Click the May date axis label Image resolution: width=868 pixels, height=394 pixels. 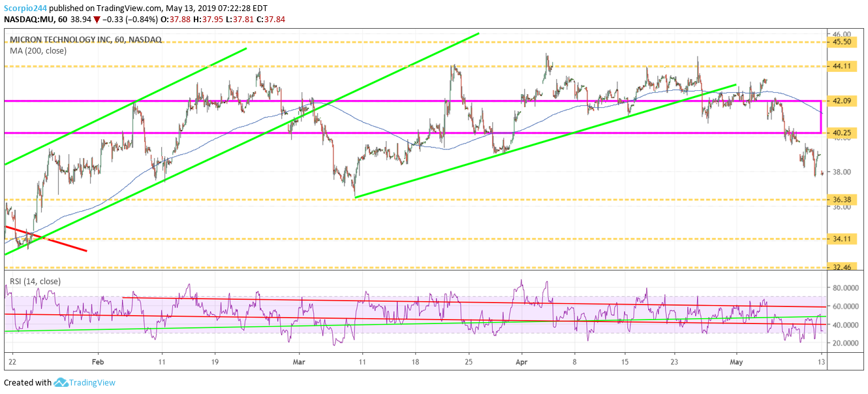[x=737, y=361]
